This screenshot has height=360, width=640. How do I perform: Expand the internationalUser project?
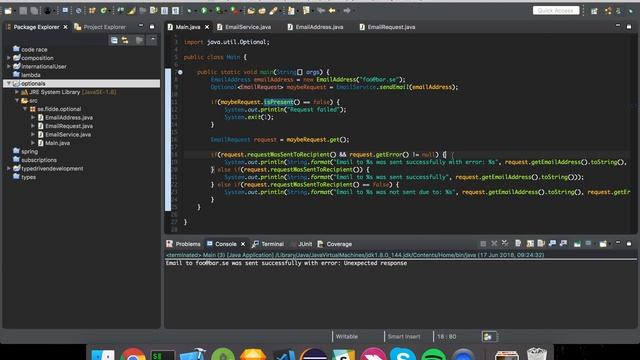click(x=9, y=67)
